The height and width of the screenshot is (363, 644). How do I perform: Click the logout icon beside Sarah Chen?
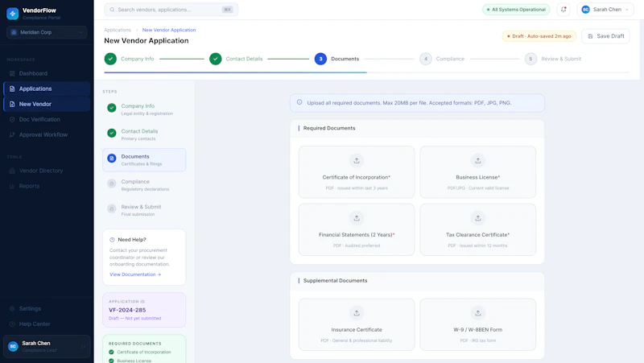[x=83, y=347]
